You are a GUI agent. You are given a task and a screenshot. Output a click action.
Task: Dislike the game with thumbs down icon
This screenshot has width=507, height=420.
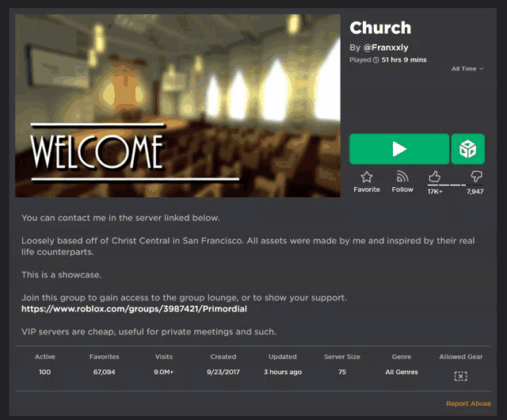tap(477, 177)
